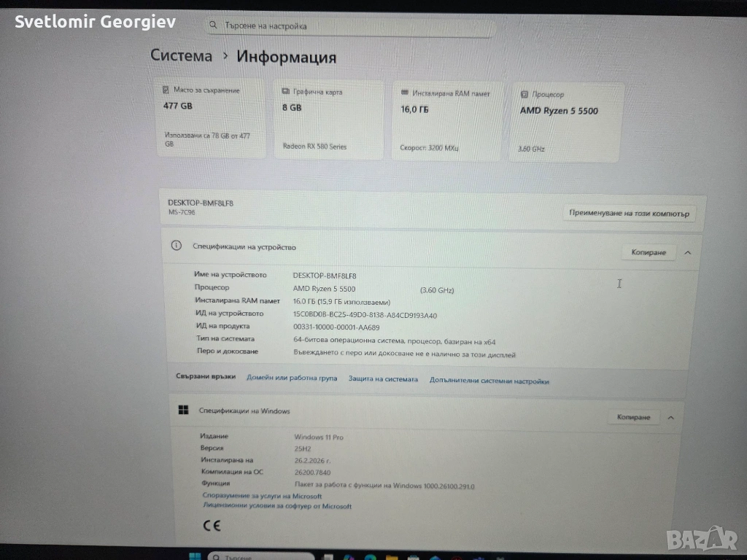This screenshot has width=747, height=560.
Task: Open Домейн или работна група link
Action: coord(292,378)
